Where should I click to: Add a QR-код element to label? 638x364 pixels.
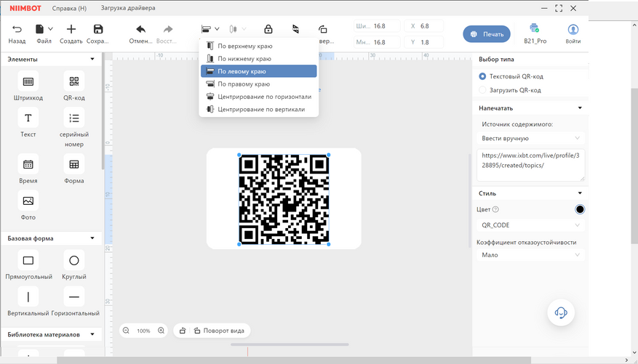73,82
